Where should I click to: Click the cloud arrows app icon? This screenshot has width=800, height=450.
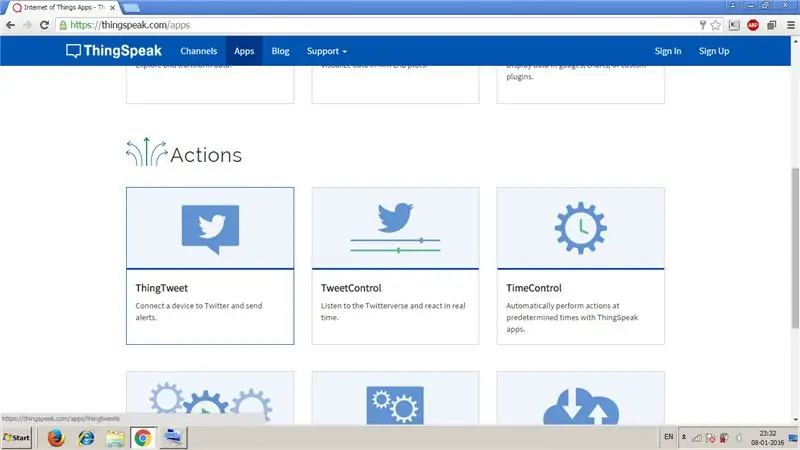[x=581, y=406]
